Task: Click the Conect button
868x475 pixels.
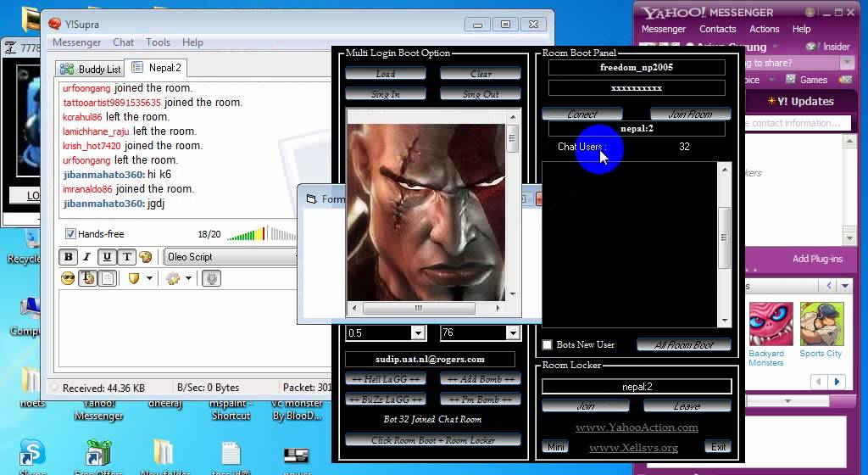Action: [582, 114]
